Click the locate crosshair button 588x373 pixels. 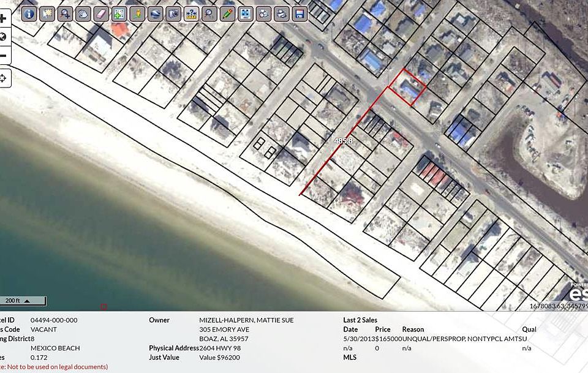tap(3, 78)
